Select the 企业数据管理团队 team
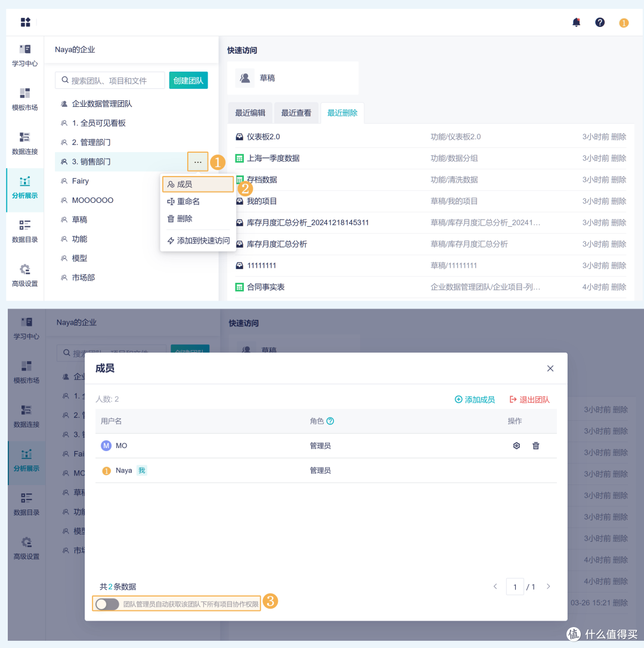 pos(131,104)
